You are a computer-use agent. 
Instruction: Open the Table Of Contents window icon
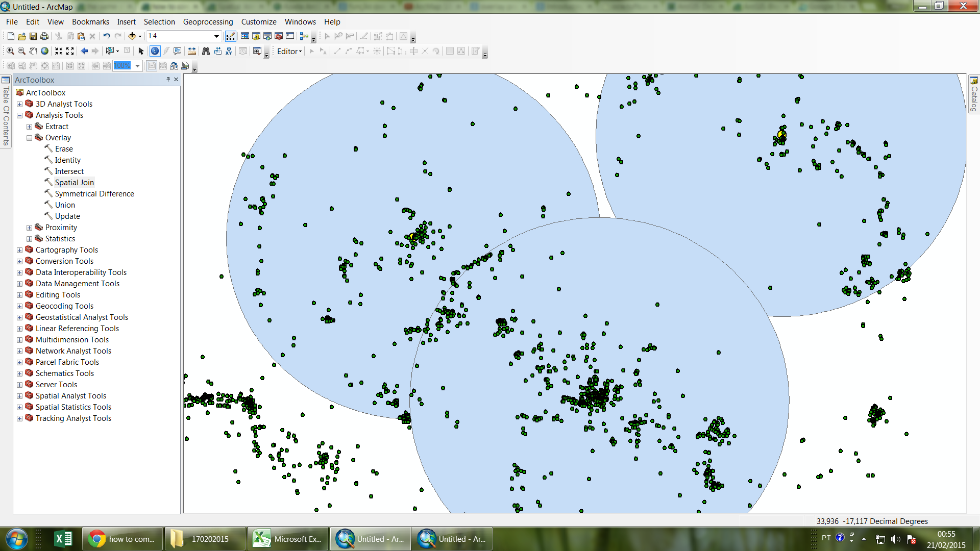pyautogui.click(x=245, y=36)
